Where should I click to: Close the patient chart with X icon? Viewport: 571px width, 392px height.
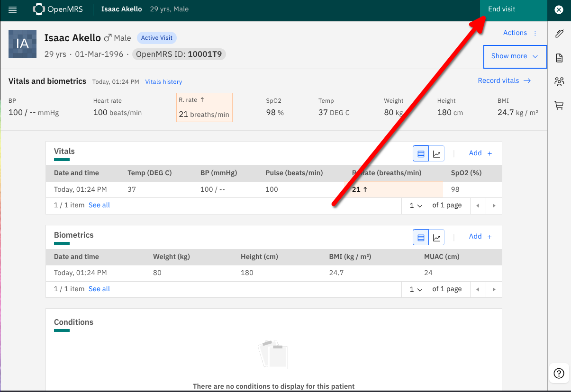click(x=559, y=9)
